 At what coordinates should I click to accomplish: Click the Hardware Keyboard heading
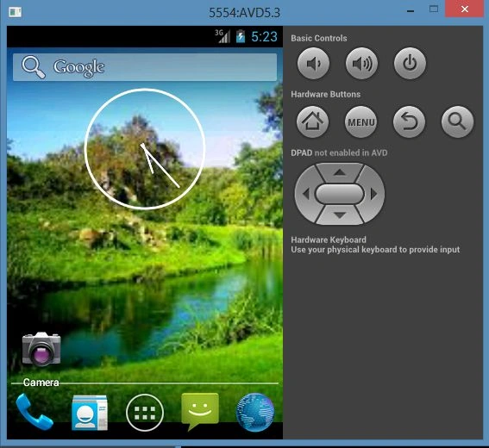329,240
